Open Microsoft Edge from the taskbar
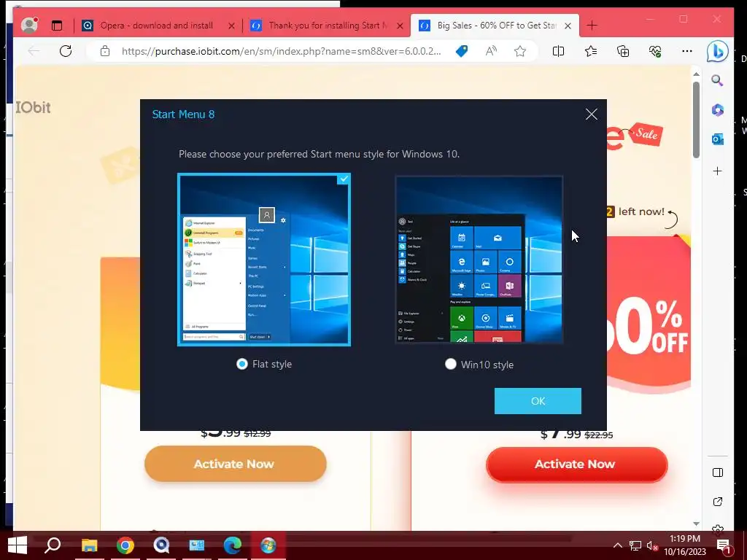Image resolution: width=747 pixels, height=560 pixels. [x=232, y=545]
